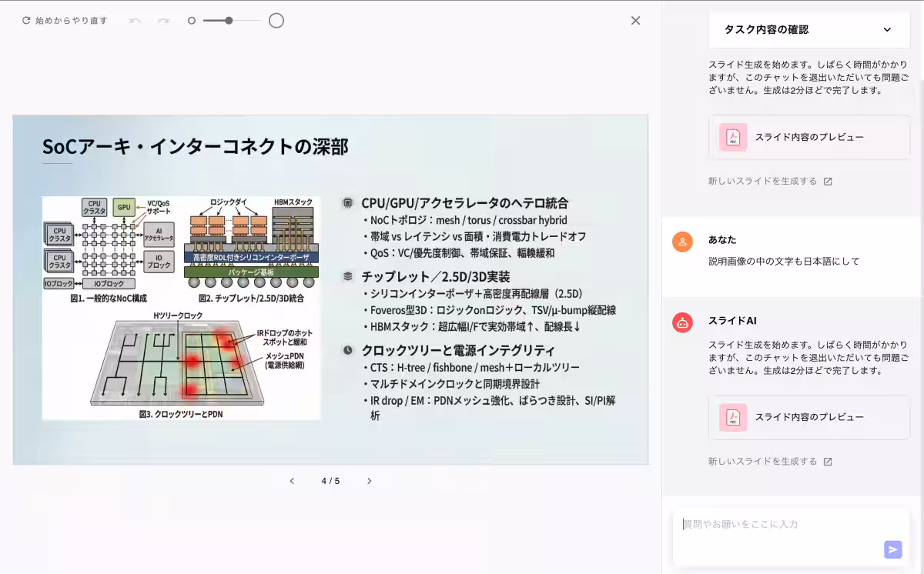Click the next page arrow under the slide
Screen dimensions: 924x574
coord(369,480)
